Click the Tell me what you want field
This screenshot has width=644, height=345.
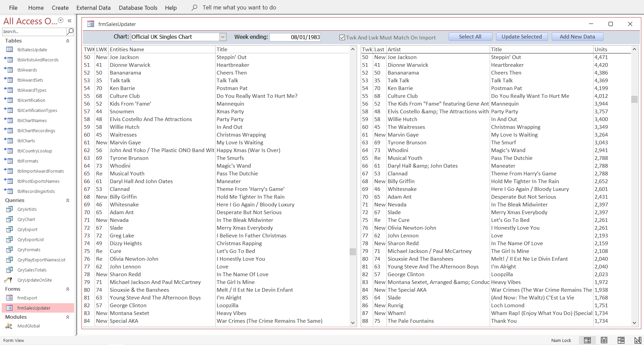tap(239, 7)
